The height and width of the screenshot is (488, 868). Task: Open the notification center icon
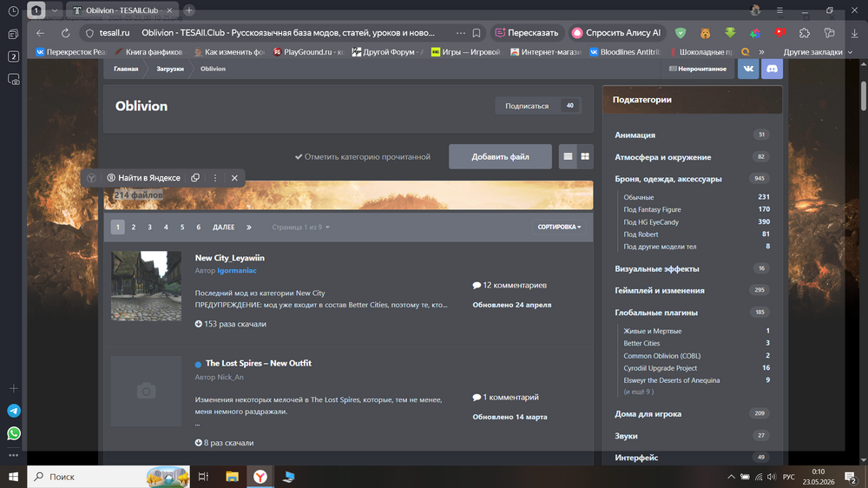click(x=851, y=477)
